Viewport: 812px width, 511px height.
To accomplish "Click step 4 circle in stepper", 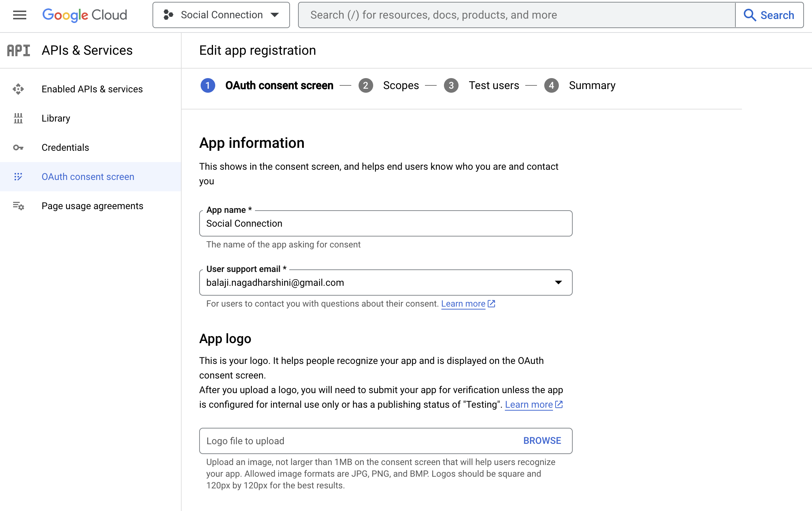I will pyautogui.click(x=552, y=85).
